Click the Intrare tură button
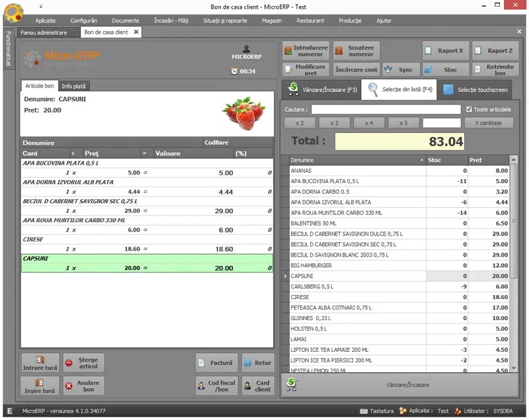 tap(40, 363)
